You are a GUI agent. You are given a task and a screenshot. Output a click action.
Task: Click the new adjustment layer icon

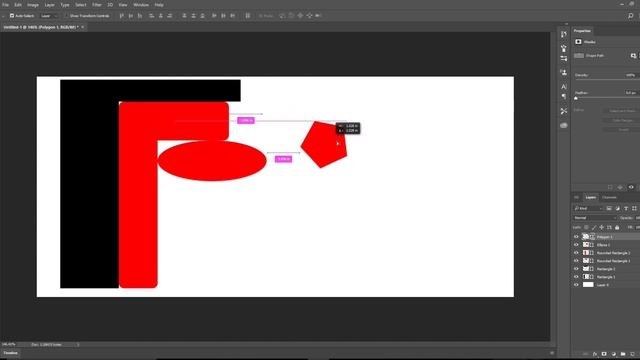point(613,354)
